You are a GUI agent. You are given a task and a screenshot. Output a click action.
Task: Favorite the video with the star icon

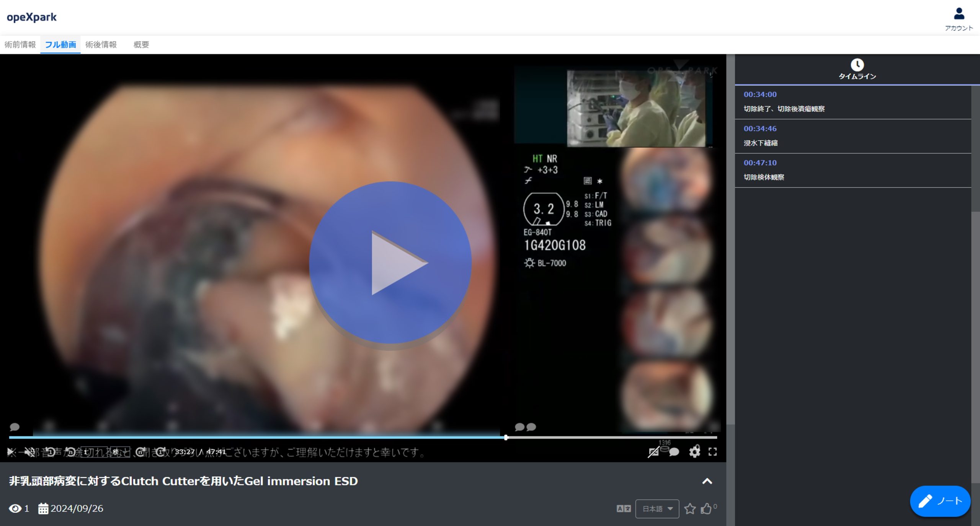tap(690, 509)
